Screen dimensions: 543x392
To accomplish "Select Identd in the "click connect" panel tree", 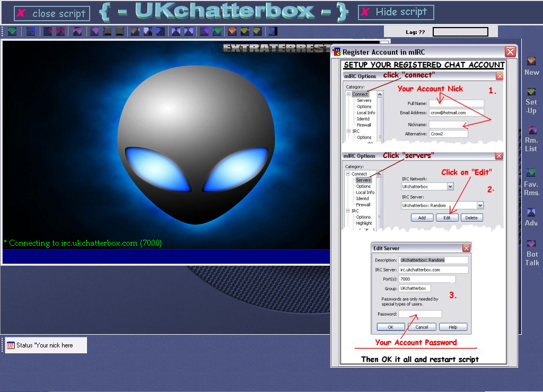I will click(x=363, y=119).
